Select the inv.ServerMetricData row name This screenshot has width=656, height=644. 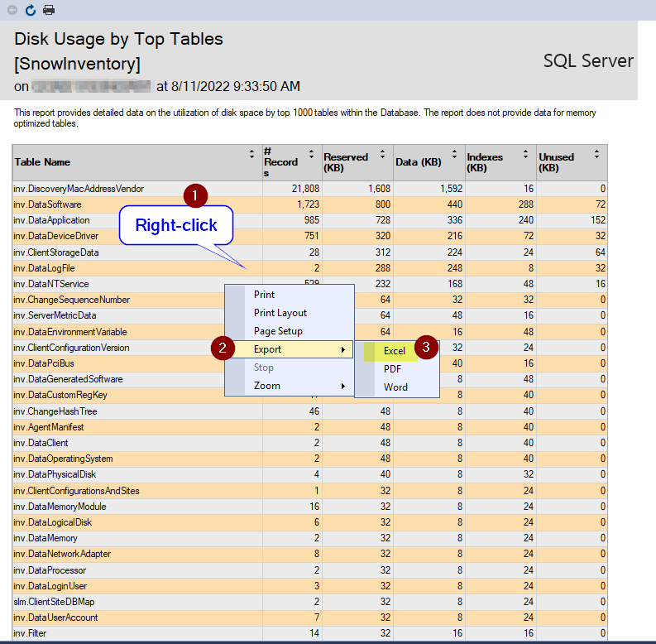pos(55,315)
